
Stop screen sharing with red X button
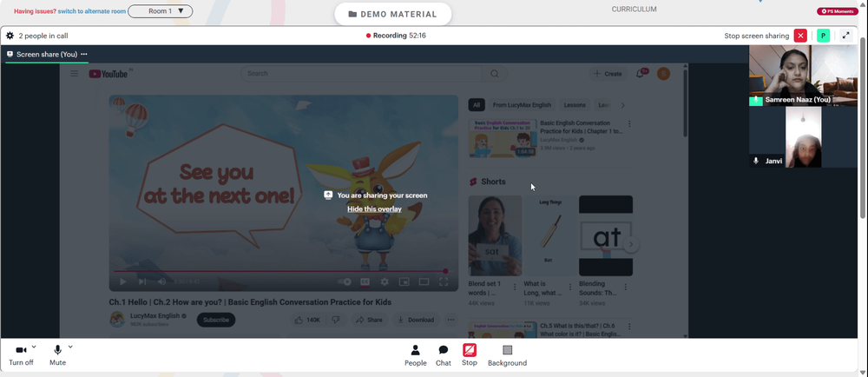[800, 36]
